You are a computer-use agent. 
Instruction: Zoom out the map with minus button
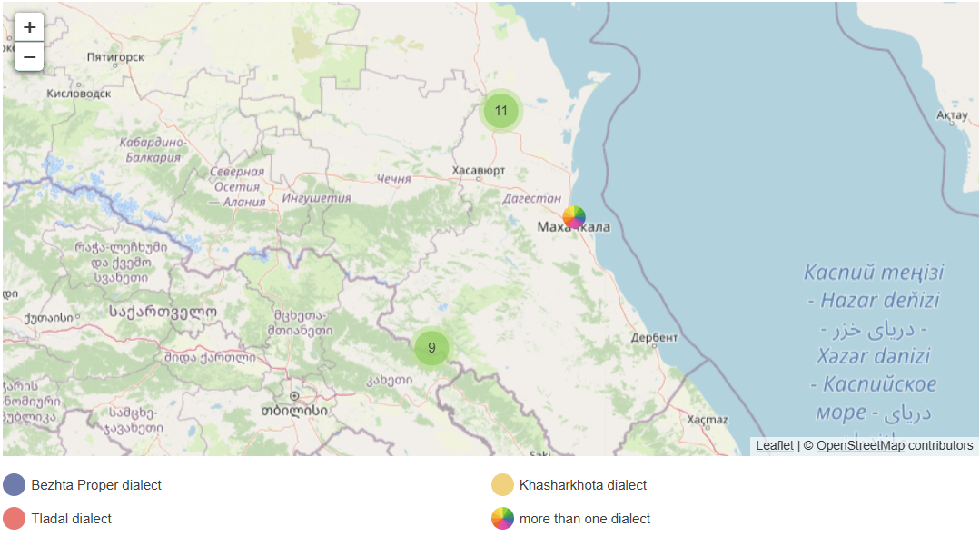tap(29, 56)
